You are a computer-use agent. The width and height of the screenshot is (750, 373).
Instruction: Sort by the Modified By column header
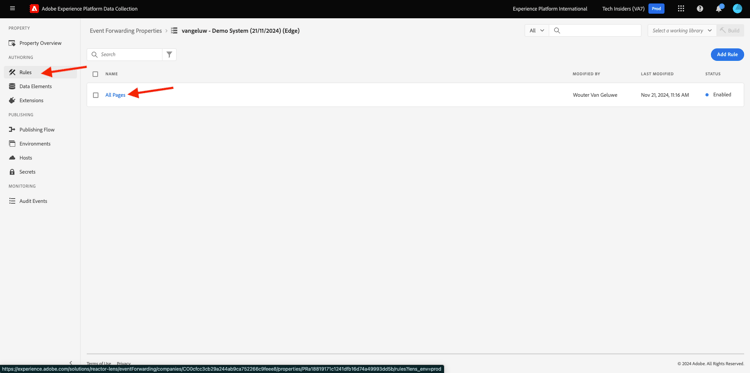[x=586, y=74]
